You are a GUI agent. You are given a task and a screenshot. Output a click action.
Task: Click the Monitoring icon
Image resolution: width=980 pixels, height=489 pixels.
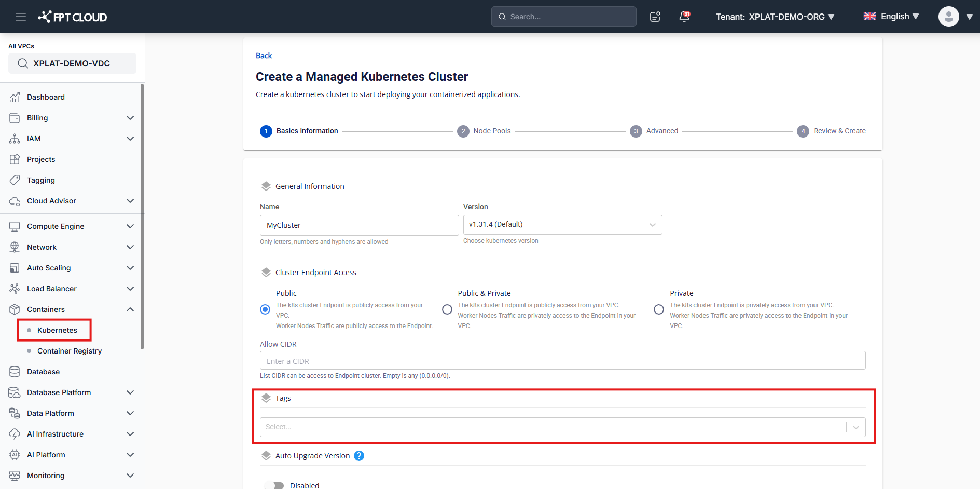pos(15,476)
